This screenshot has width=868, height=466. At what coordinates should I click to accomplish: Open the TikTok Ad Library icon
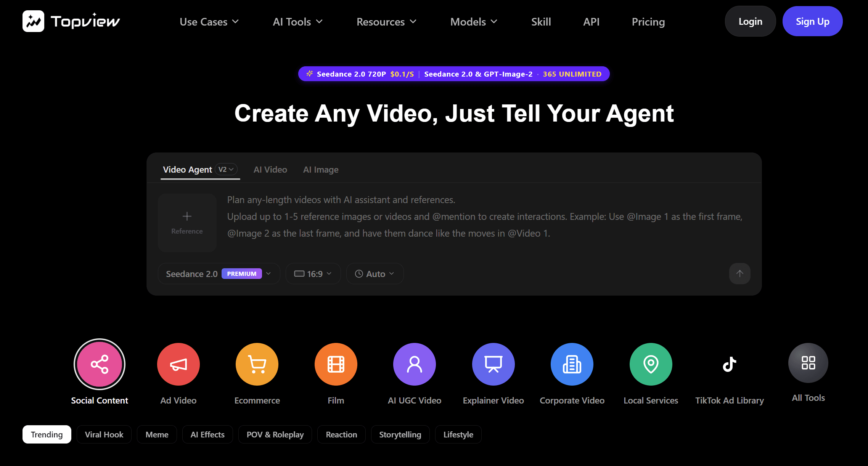(x=730, y=364)
